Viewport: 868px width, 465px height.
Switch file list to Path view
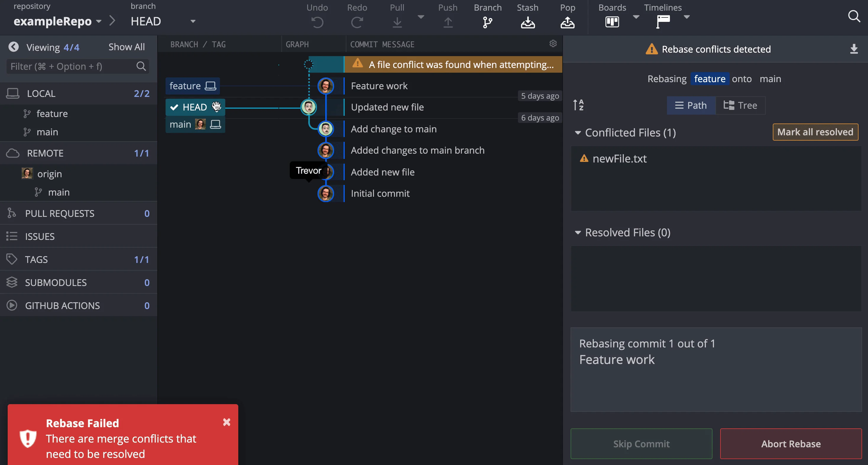[x=691, y=105]
